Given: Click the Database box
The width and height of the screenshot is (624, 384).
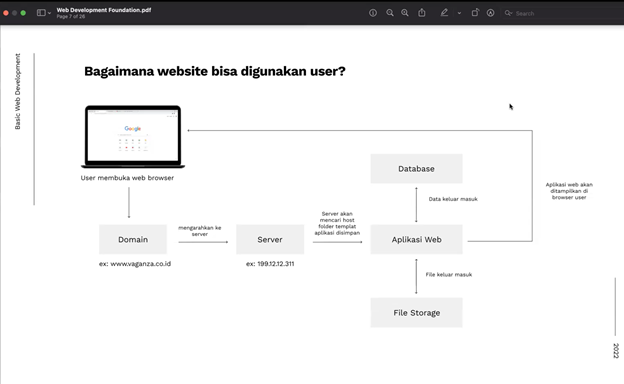Looking at the screenshot, I should click(x=417, y=169).
